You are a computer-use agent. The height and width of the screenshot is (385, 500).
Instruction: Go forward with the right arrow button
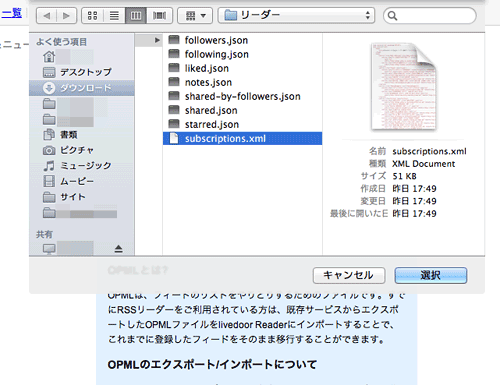click(66, 16)
